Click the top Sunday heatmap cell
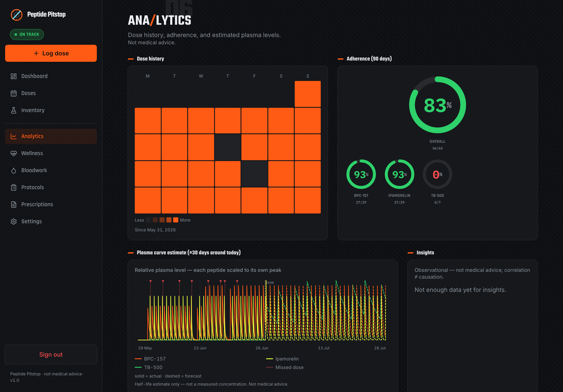Image resolution: width=563 pixels, height=392 pixels. click(308, 94)
